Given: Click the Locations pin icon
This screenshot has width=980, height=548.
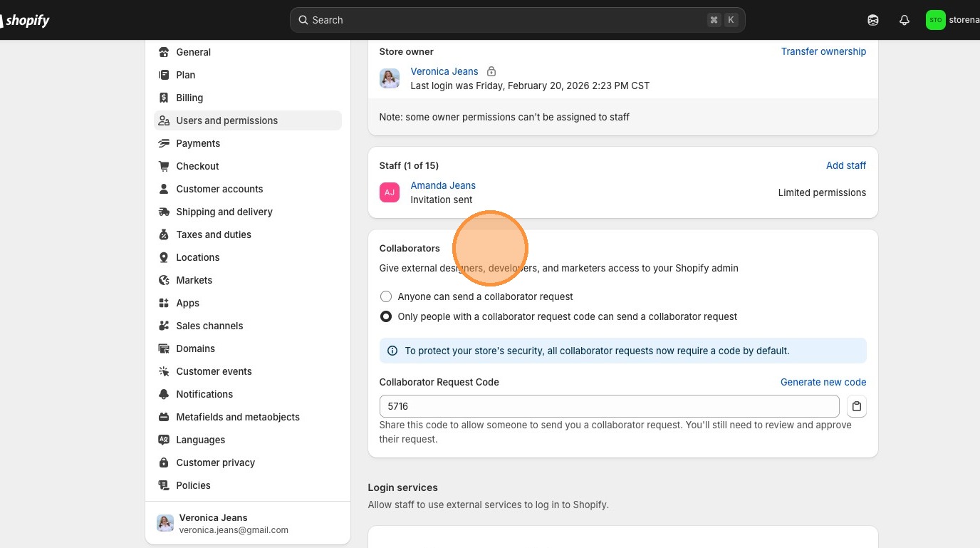Looking at the screenshot, I should pyautogui.click(x=164, y=257).
